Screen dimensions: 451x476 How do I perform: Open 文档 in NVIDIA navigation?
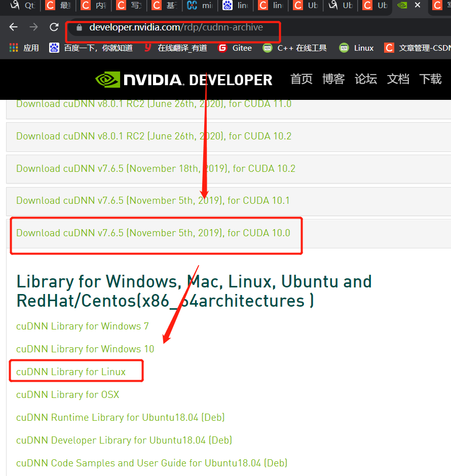pos(398,79)
